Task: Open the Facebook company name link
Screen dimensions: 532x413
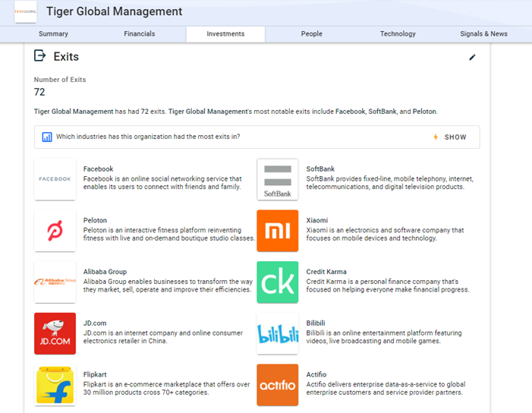Action: (x=98, y=169)
